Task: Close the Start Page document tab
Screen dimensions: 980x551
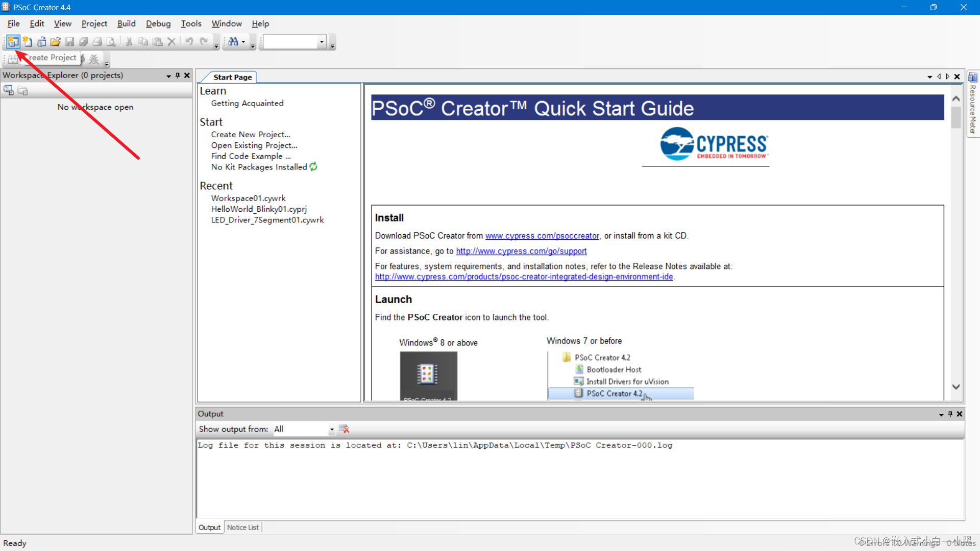Action: pos(957,77)
